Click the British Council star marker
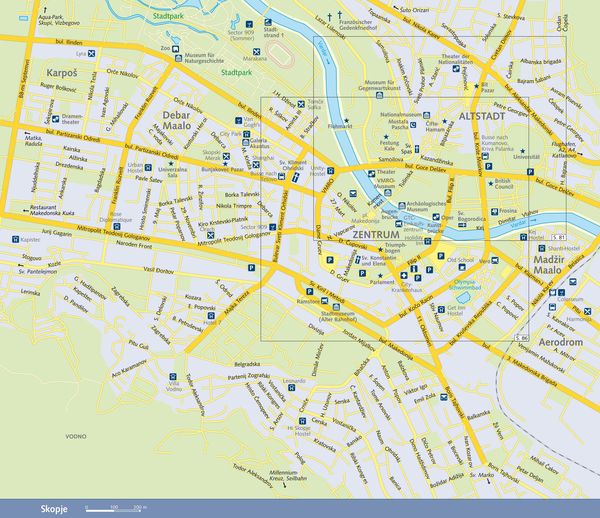Viewport: 600px width, 518px height. [490, 184]
